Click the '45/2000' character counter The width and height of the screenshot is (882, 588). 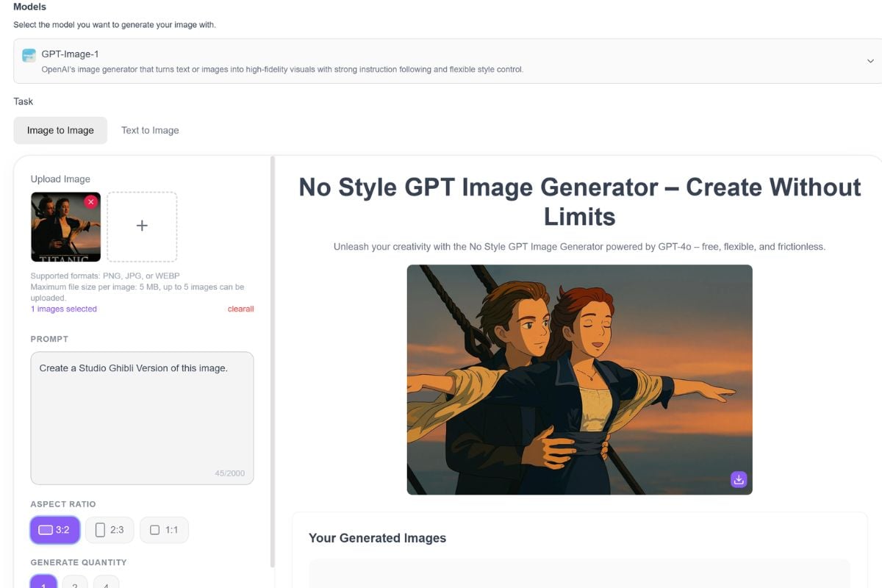(229, 473)
